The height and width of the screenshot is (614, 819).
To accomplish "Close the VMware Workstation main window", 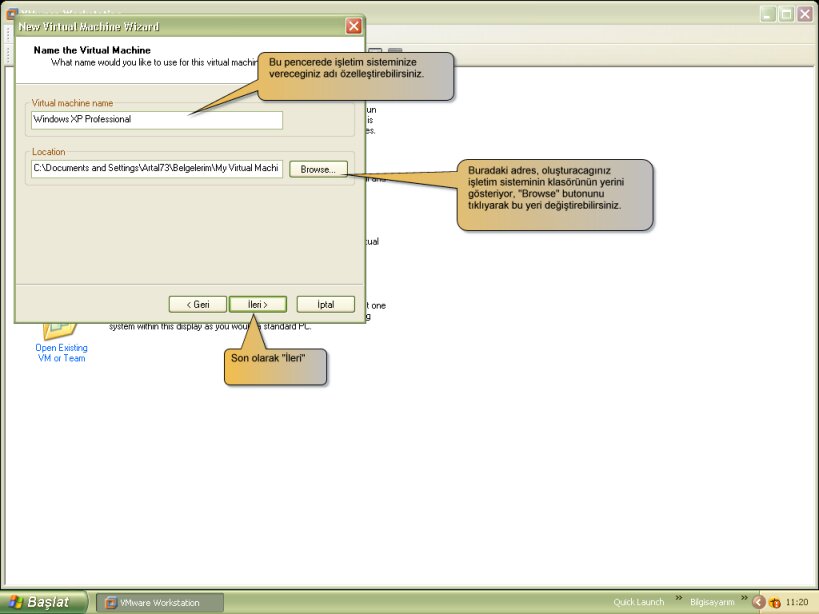I will coord(804,14).
